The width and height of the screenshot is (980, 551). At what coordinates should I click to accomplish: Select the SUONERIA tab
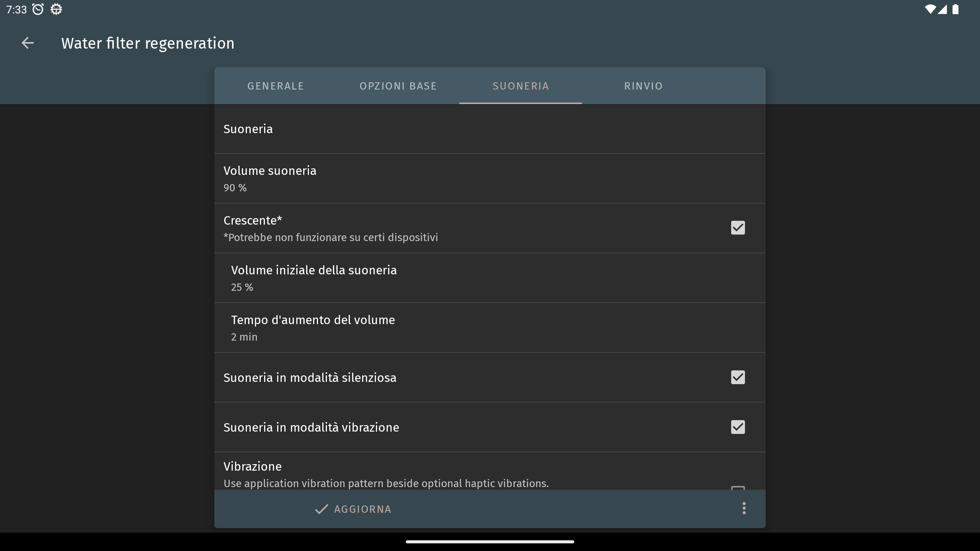(x=521, y=86)
